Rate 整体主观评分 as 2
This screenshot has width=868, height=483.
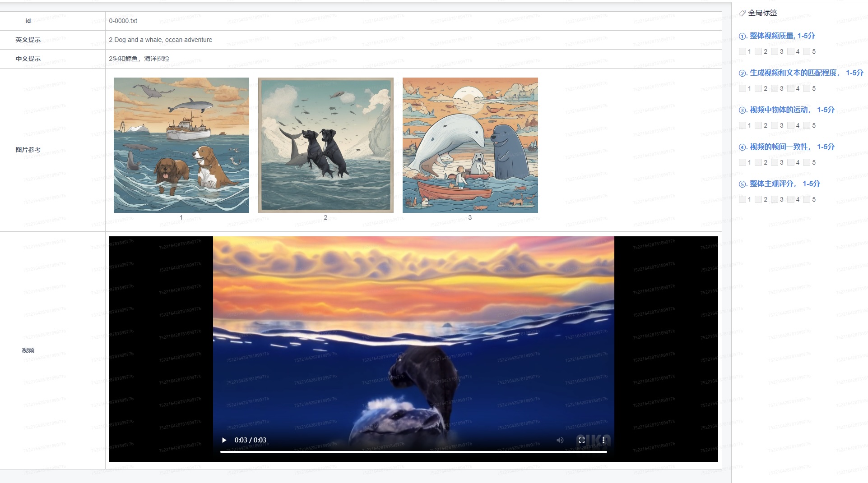758,199
